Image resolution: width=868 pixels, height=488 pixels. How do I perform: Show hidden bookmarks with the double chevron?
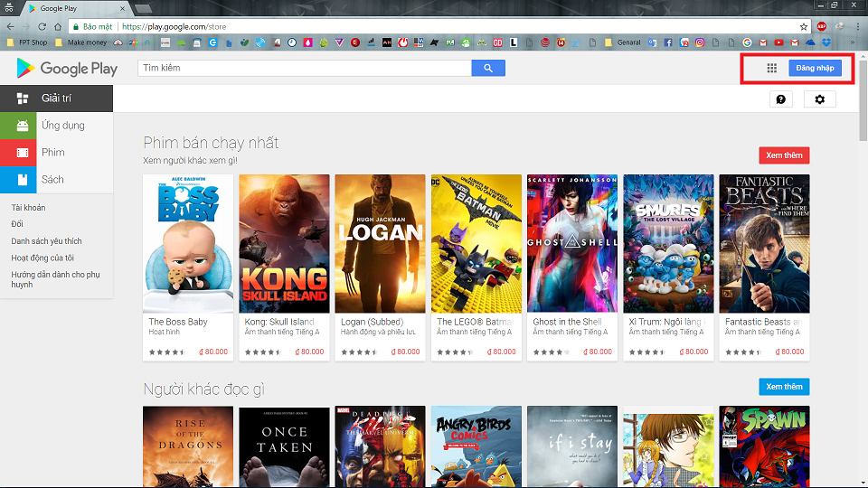853,42
